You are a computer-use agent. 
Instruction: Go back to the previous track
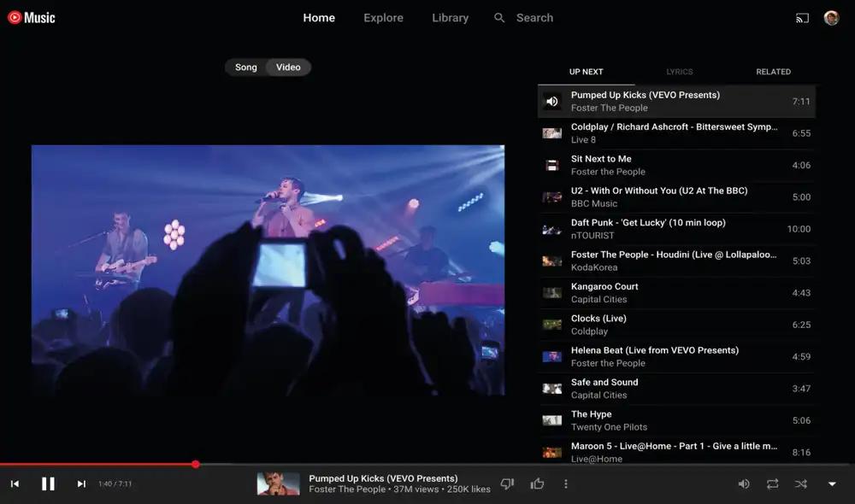pyautogui.click(x=15, y=483)
